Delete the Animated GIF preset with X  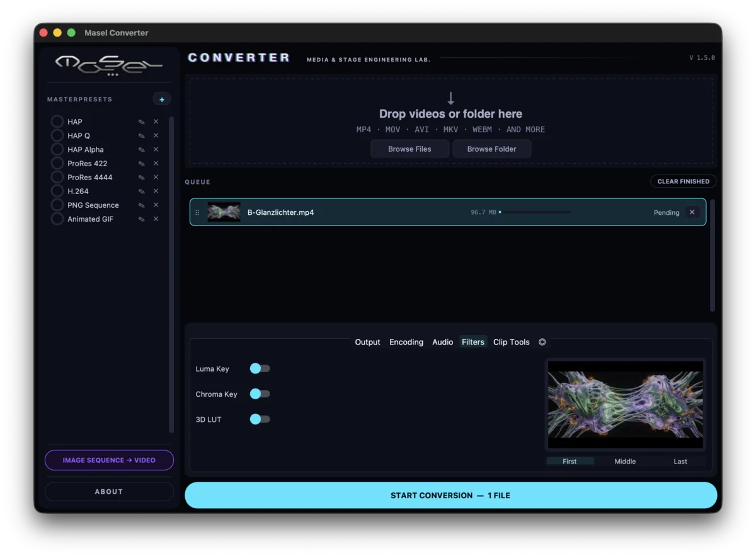point(156,219)
